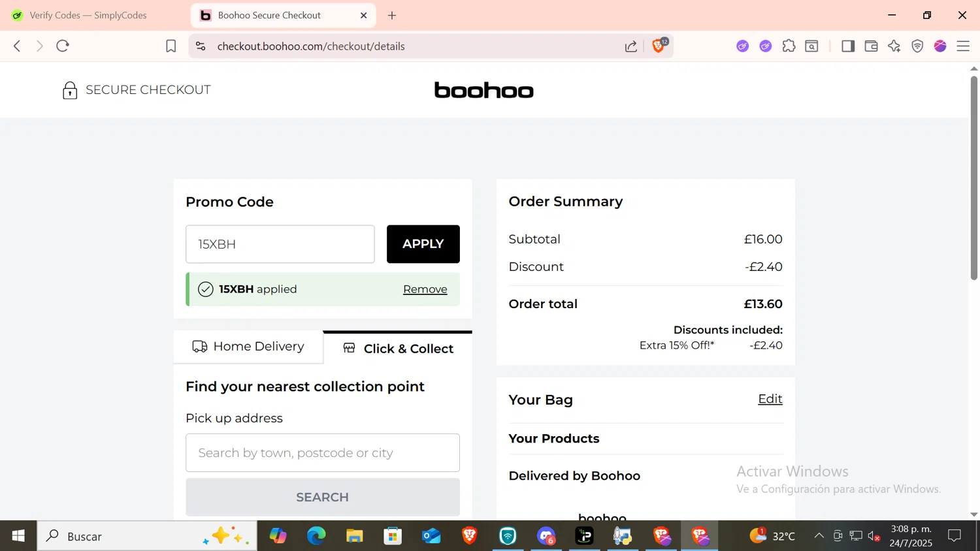Open File Explorer from taskbar
Image resolution: width=980 pixels, height=551 pixels.
[x=355, y=536]
